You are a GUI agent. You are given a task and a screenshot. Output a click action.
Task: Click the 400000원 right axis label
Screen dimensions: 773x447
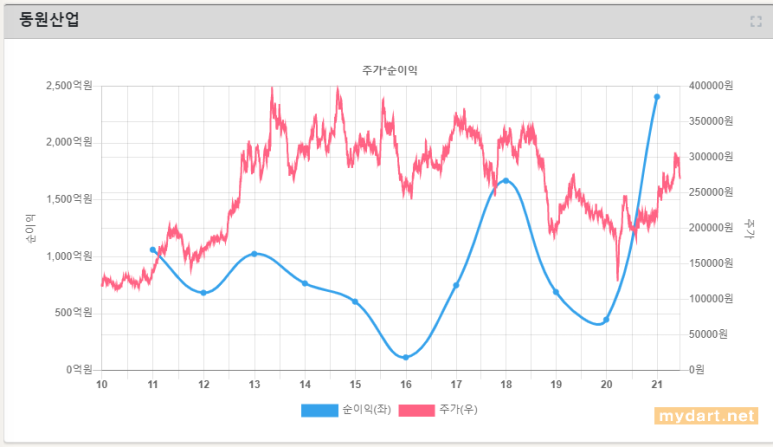click(711, 86)
